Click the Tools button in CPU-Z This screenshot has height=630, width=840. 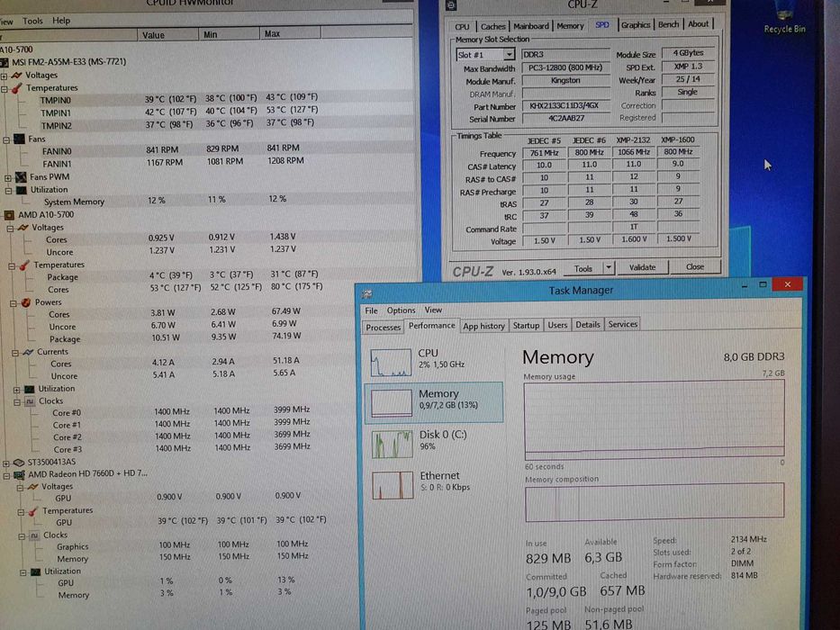click(x=583, y=268)
